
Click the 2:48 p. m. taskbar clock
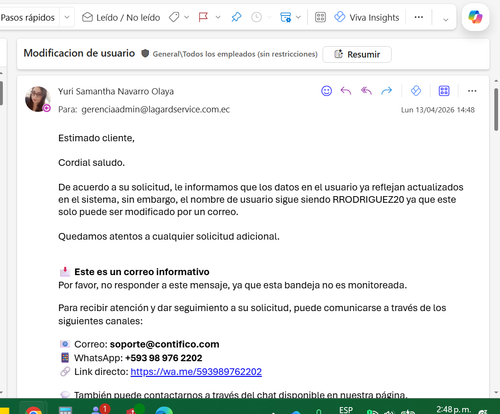(x=454, y=409)
